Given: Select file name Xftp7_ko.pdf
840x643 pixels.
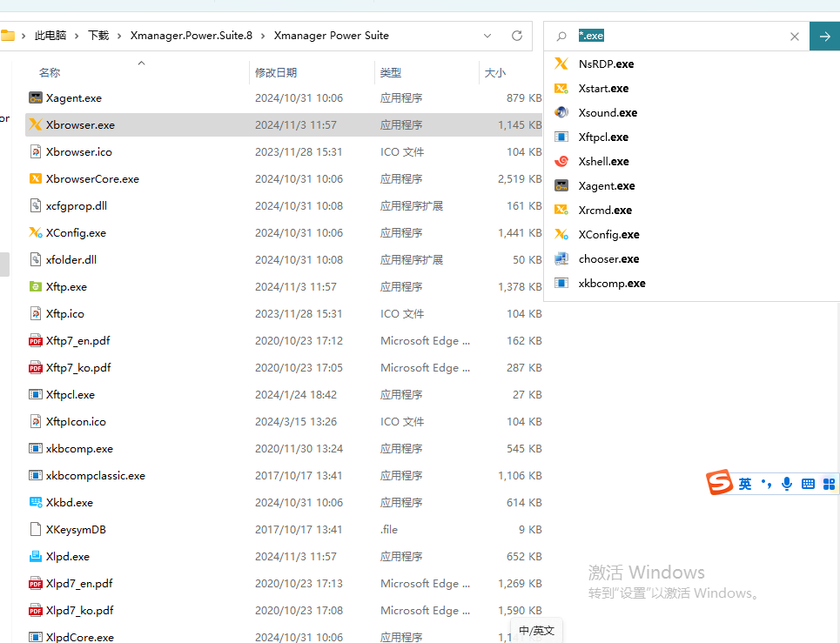Looking at the screenshot, I should point(78,368).
